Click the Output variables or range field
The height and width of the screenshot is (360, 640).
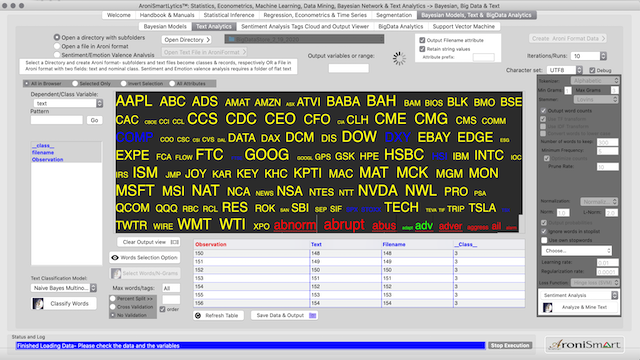coord(349,68)
